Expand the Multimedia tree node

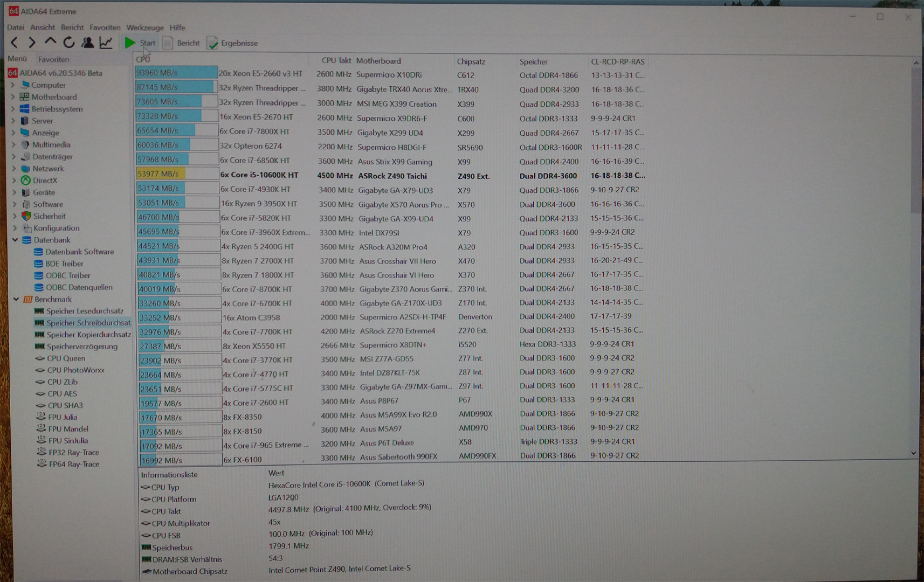coord(13,144)
